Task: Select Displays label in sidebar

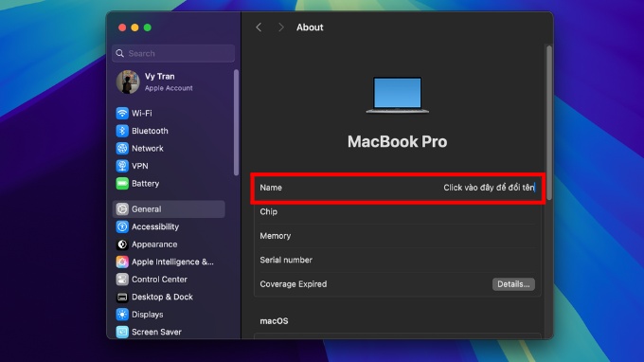Action: [x=148, y=315]
